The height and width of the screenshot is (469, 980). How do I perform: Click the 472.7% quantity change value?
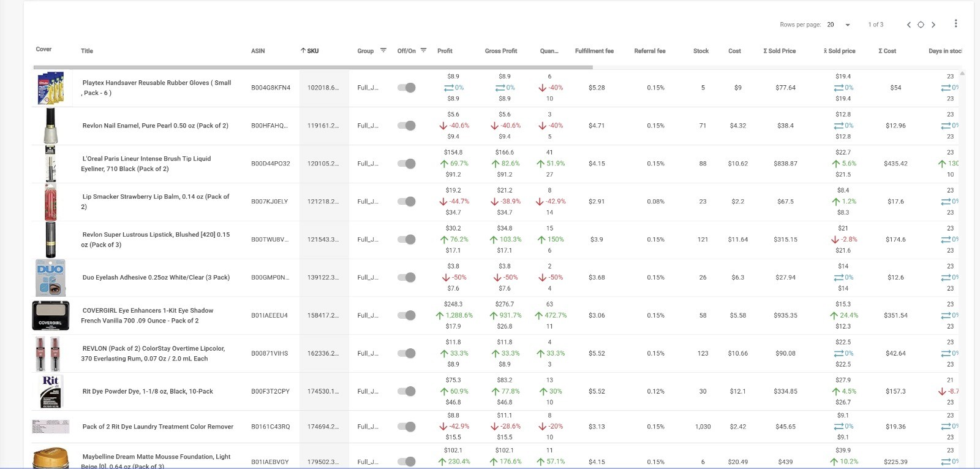[x=556, y=316]
